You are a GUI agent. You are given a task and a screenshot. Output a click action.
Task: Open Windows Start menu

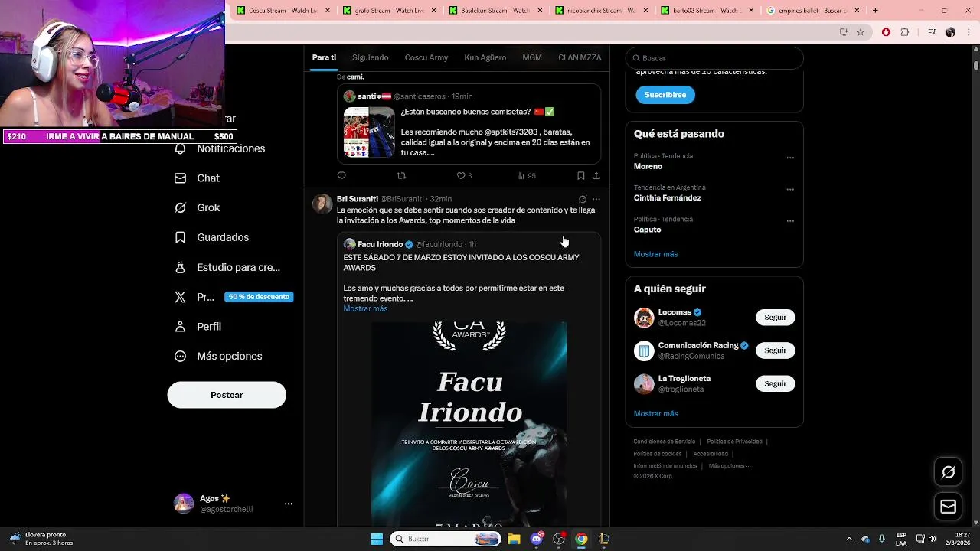pos(377,539)
